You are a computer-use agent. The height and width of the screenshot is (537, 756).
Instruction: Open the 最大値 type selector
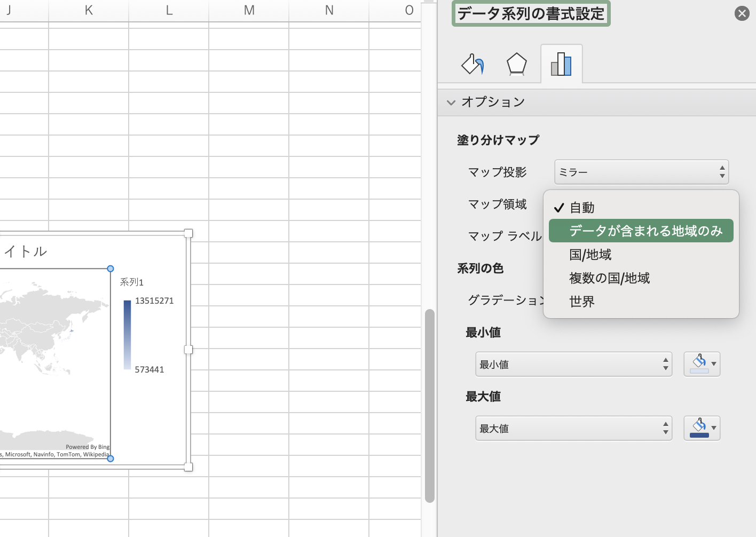tap(573, 429)
